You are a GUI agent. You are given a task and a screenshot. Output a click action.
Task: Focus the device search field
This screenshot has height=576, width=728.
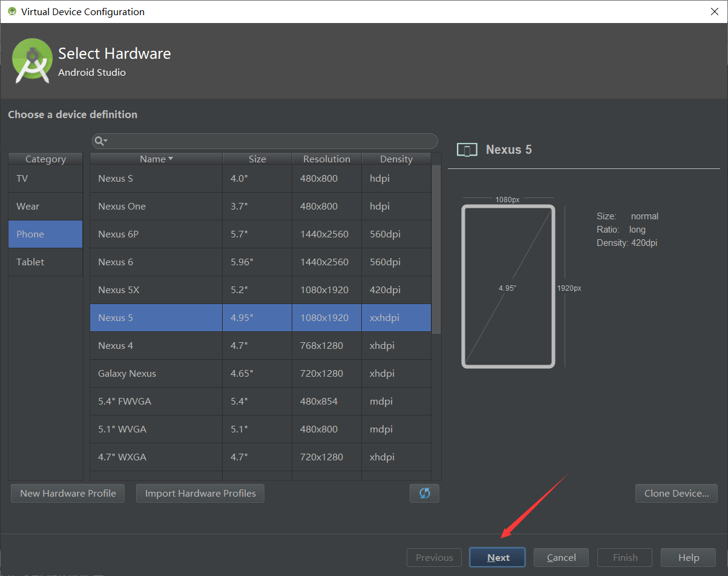[264, 141]
